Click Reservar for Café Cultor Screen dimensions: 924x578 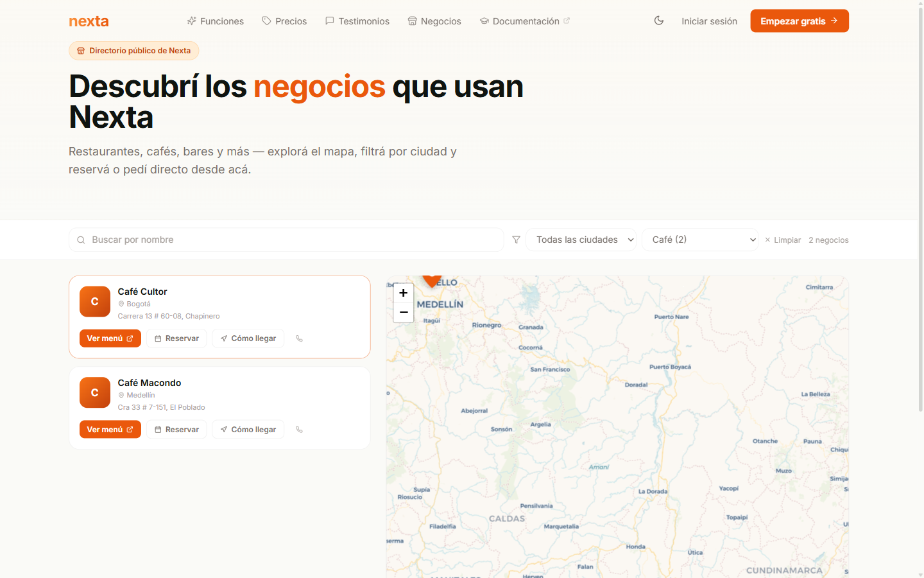(176, 338)
